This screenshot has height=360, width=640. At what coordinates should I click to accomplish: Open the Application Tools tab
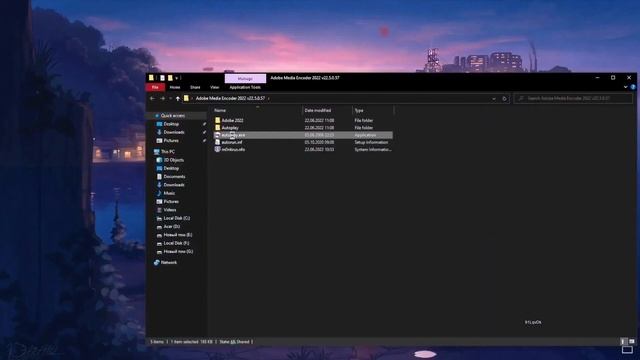(x=245, y=87)
